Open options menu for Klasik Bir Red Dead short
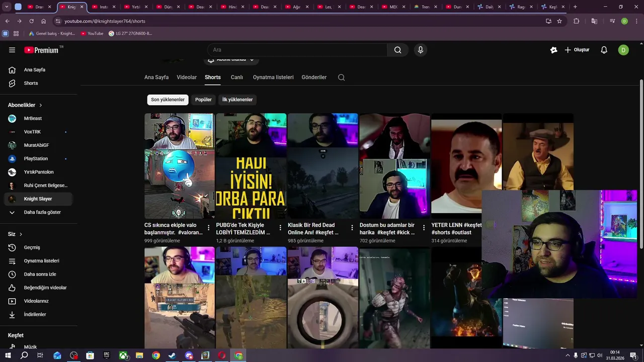Viewport: 644px width, 362px height. click(352, 228)
